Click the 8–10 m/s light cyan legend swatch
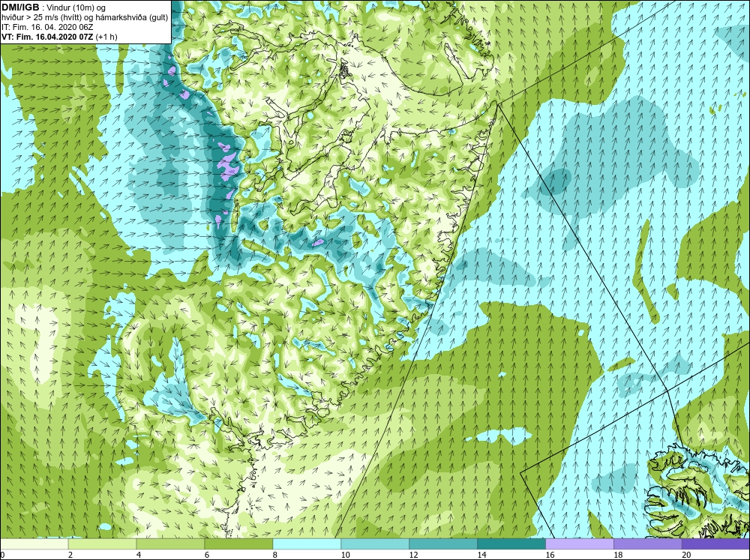 pos(307,544)
